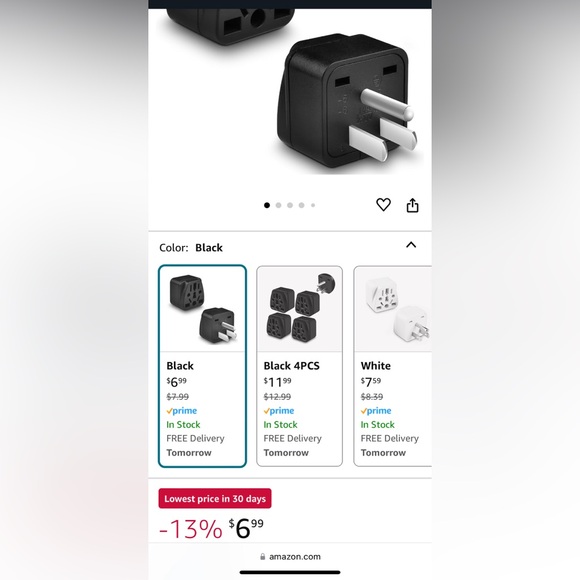Image resolution: width=580 pixels, height=580 pixels.
Task: Tap the Black 4PCS adapters thumbnail image
Action: coord(300,309)
